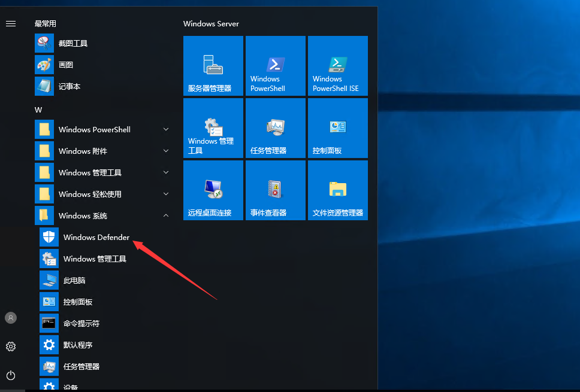This screenshot has width=580, height=392.
Task: Launch the Windows PowerShell ISE tile
Action: (338, 66)
